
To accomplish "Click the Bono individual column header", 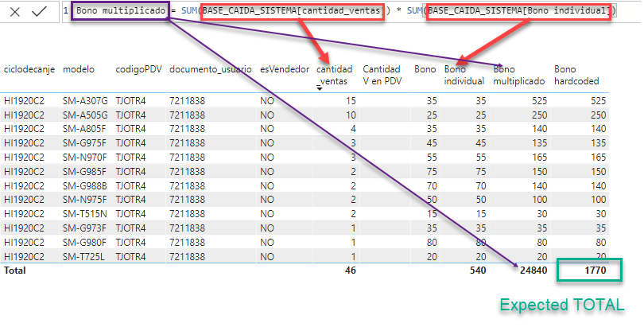I will [464, 75].
